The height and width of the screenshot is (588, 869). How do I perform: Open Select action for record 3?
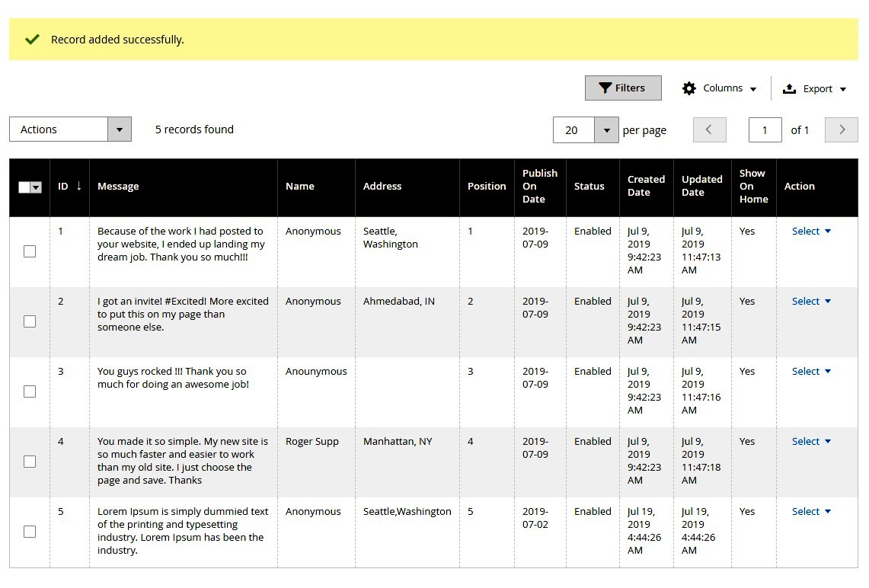(810, 372)
